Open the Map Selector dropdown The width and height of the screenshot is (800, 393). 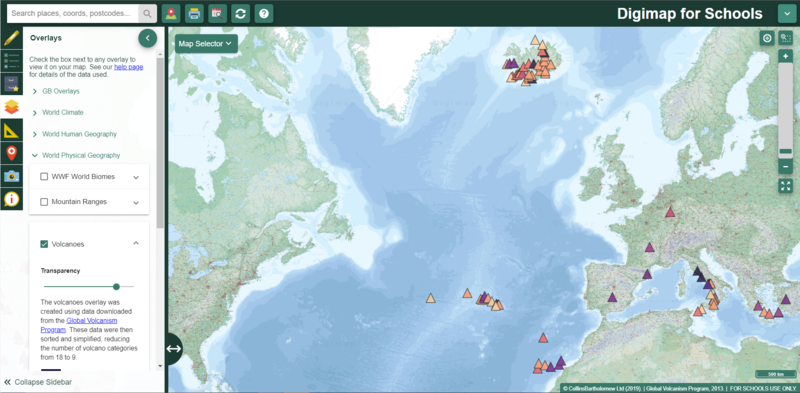[206, 44]
